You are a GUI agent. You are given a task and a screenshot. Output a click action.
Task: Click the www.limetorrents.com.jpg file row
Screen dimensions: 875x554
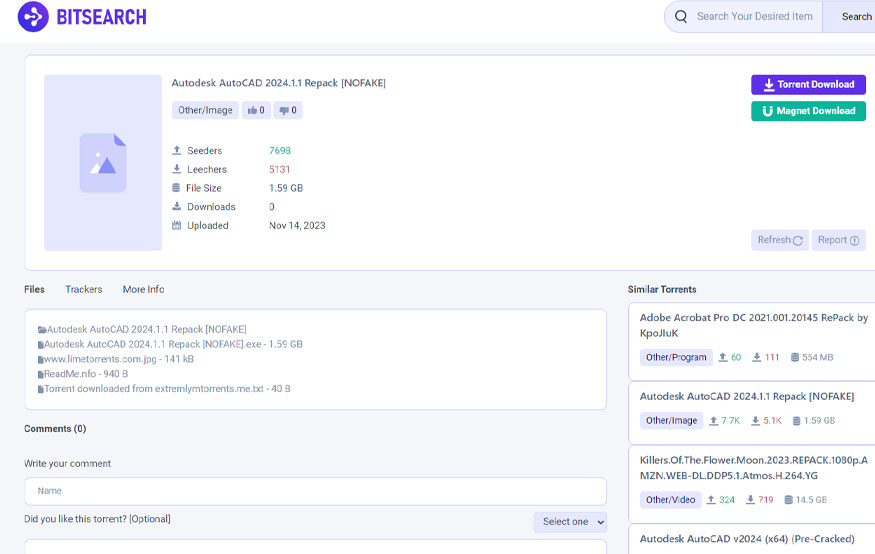116,359
